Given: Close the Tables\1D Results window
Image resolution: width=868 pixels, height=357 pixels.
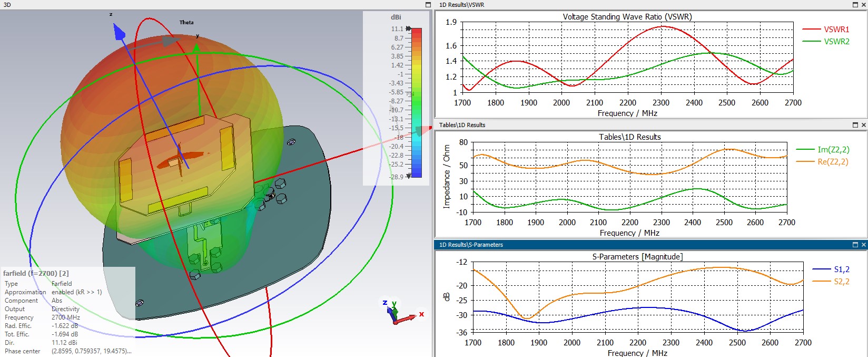Looking at the screenshot, I should [x=863, y=125].
